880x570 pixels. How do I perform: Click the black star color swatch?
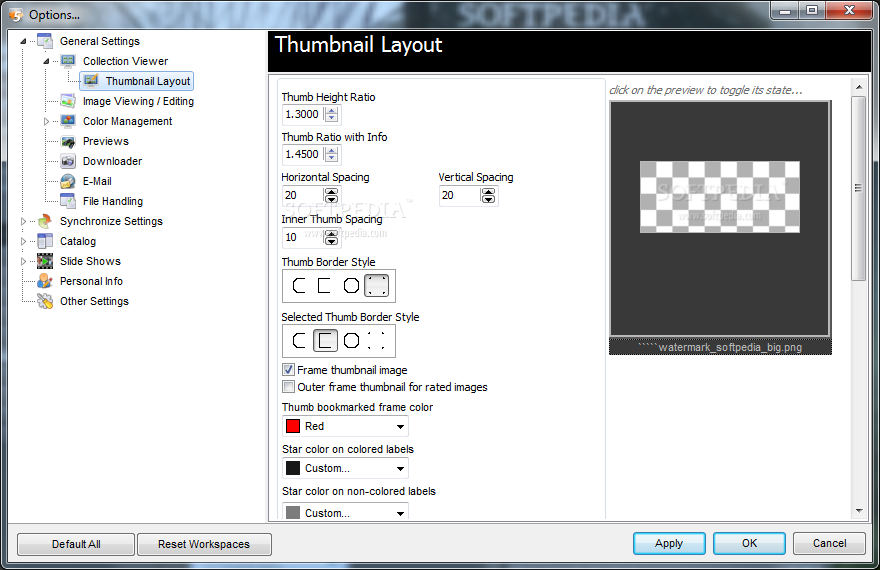(293, 468)
